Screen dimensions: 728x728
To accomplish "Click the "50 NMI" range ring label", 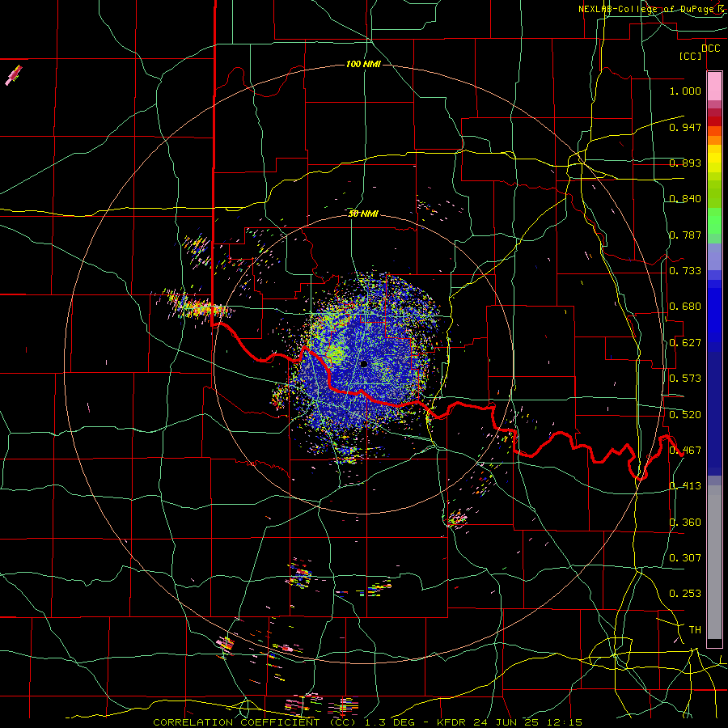I will pyautogui.click(x=363, y=214).
